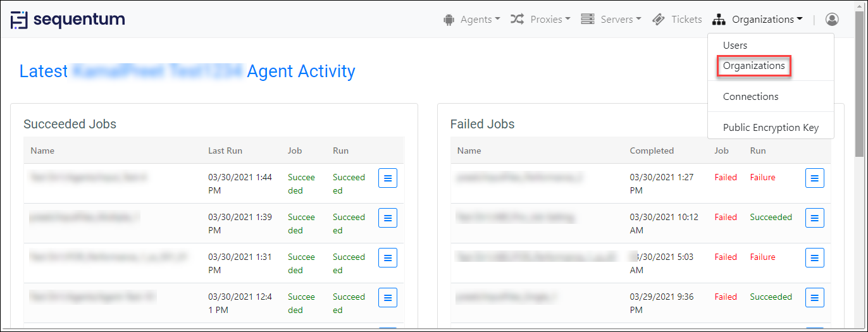Choose Connections from the dropdown menu
This screenshot has width=868, height=332.
[750, 97]
